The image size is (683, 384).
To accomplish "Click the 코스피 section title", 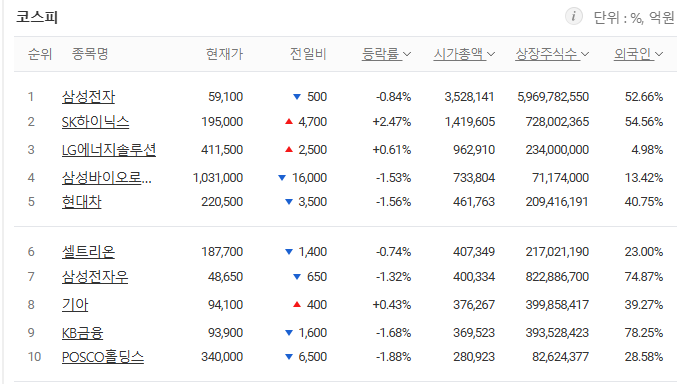I will coord(37,17).
